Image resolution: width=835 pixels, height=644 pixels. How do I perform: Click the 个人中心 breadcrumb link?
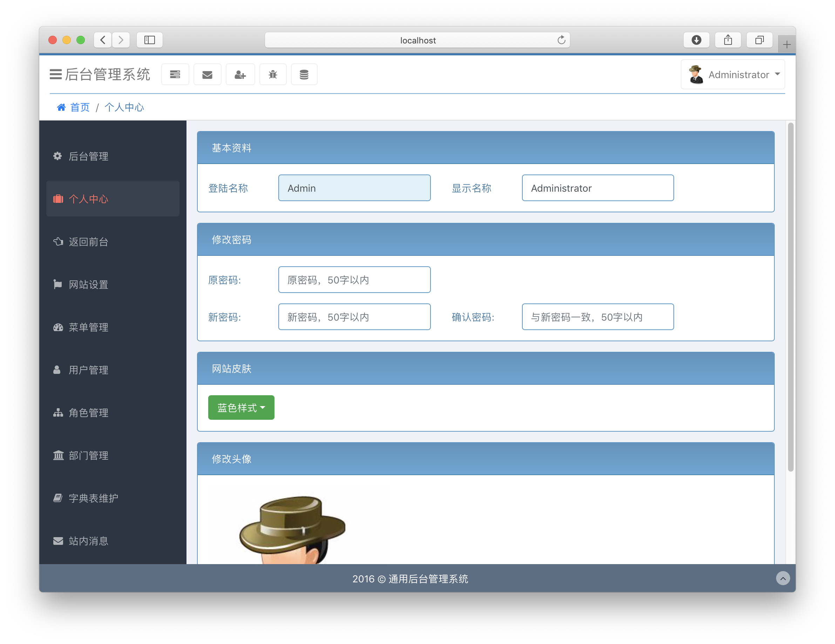pos(124,108)
